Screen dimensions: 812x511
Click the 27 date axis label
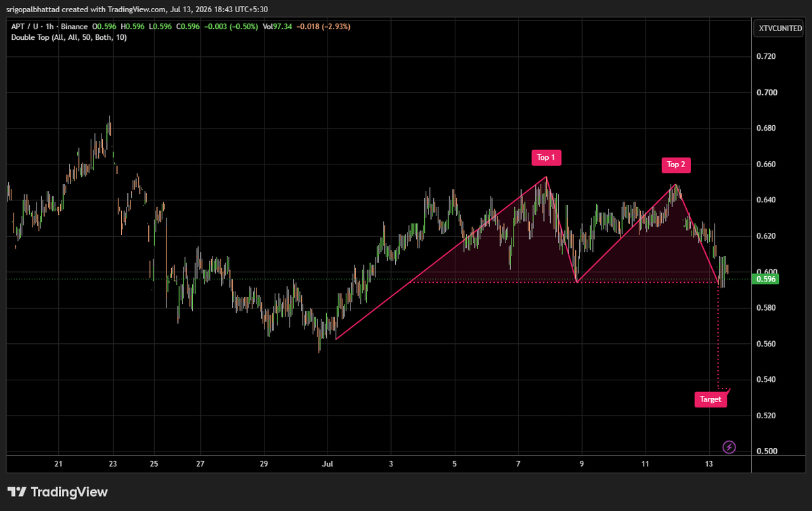200,464
